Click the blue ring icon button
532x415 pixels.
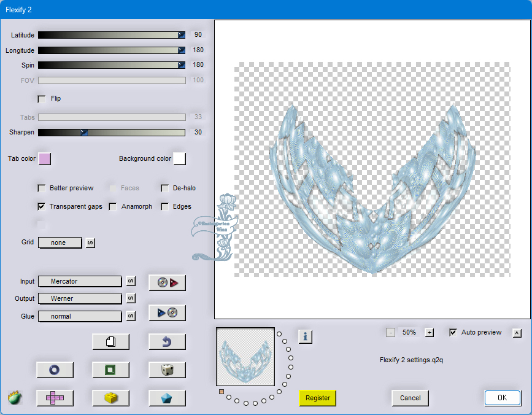tap(55, 370)
